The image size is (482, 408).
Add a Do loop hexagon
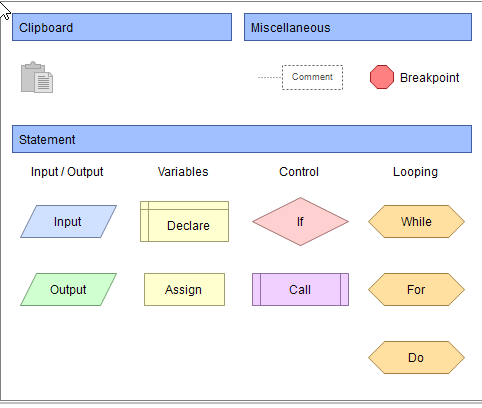[416, 357]
